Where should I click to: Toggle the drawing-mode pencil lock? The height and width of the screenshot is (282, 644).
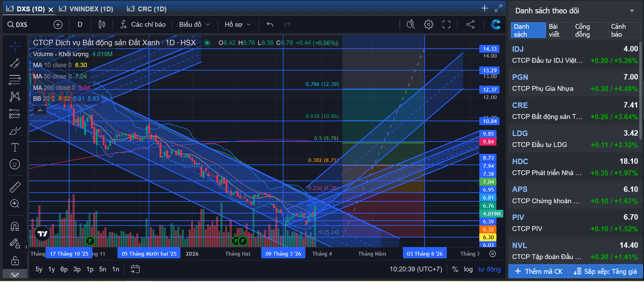[x=15, y=243]
